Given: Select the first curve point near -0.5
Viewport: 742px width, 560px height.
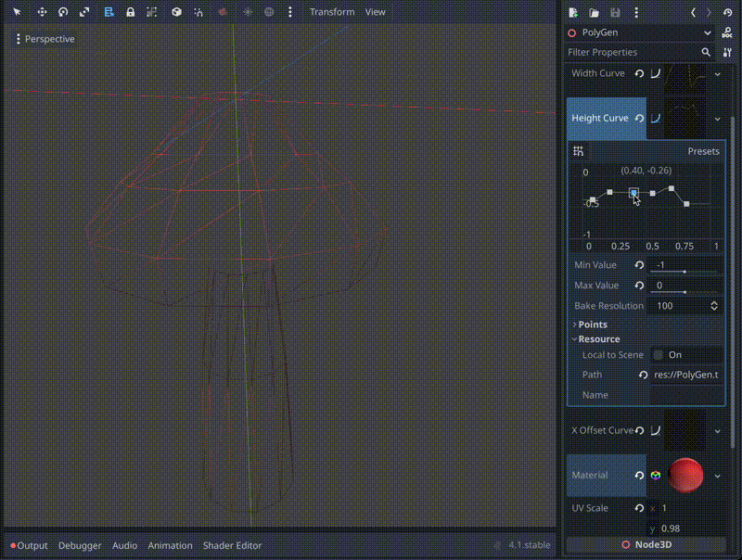Looking at the screenshot, I should (593, 199).
